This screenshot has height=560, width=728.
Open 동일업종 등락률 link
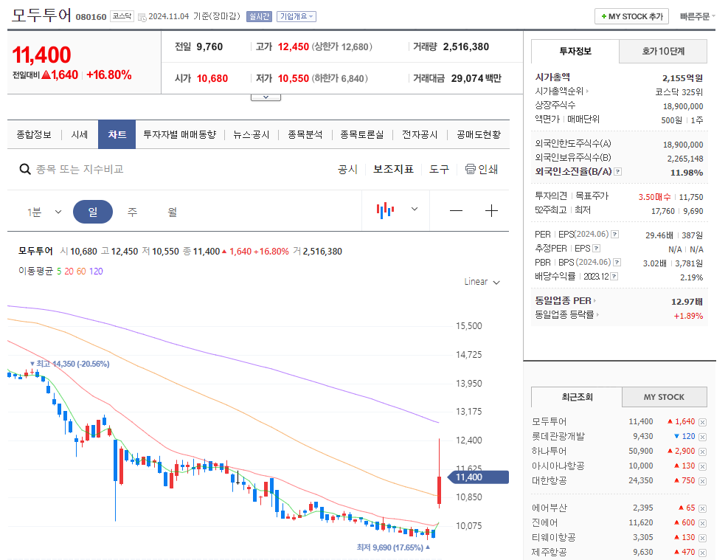coord(567,314)
